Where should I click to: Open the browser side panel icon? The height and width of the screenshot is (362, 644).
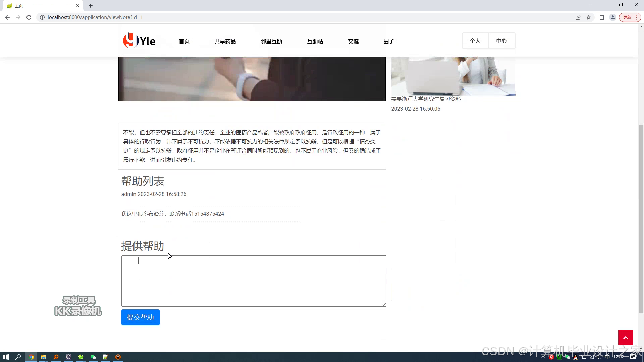pos(602,17)
